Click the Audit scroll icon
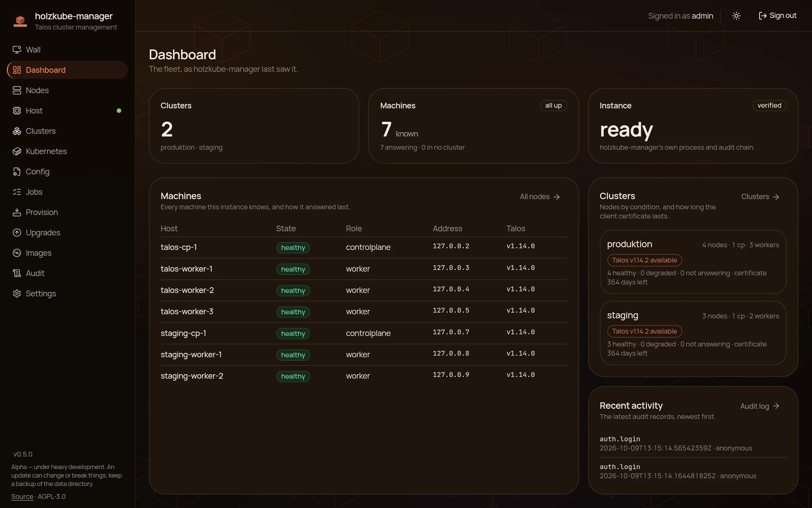812x508 pixels. pyautogui.click(x=17, y=273)
